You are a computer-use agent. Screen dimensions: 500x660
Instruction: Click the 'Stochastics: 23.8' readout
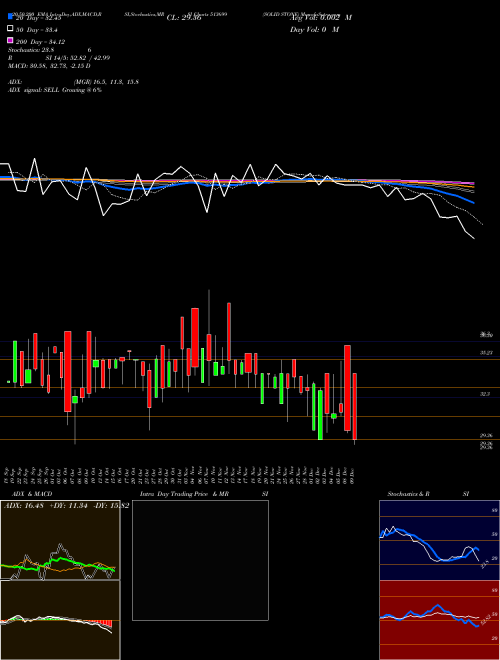[31, 50]
